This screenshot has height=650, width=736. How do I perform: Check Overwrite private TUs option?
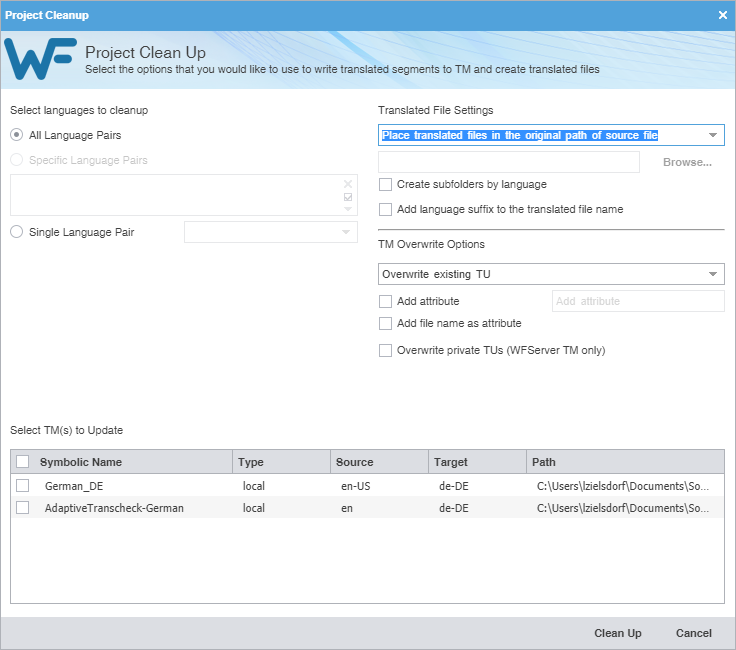[x=386, y=351]
